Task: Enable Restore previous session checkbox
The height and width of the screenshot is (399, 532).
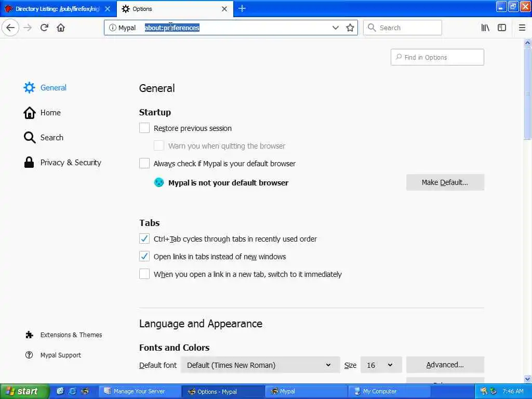Action: pos(144,128)
